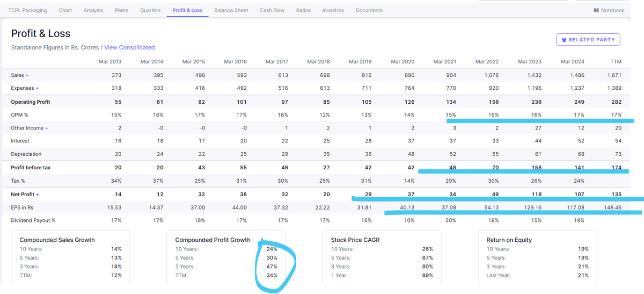Select 10 Years sales growth 14%
Screen dimensions: 644x294
[x=116, y=249]
